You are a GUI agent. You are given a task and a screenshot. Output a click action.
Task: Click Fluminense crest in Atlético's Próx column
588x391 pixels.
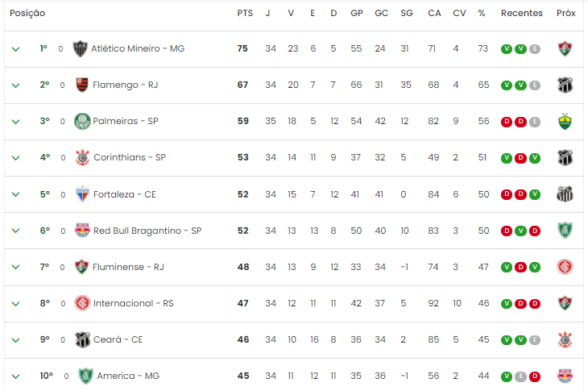(565, 49)
